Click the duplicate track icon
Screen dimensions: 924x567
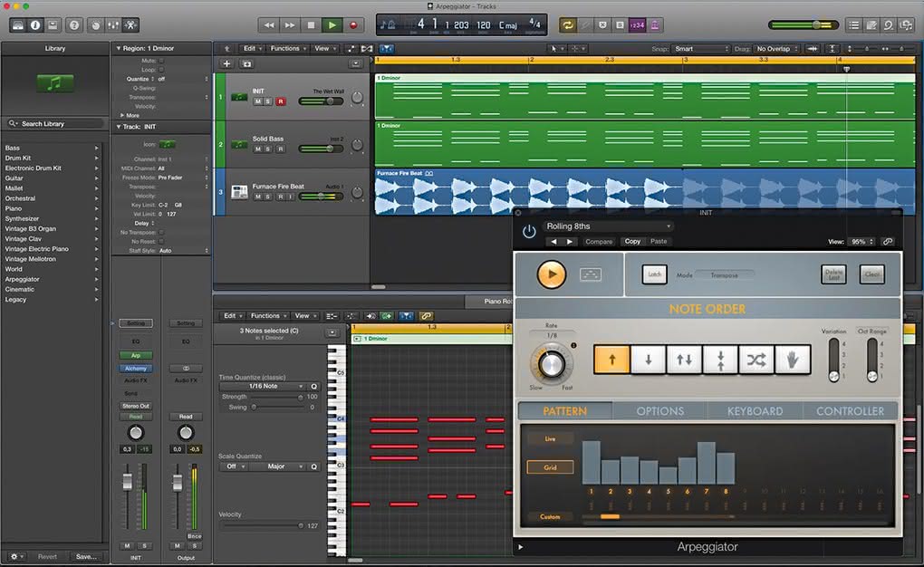[247, 63]
